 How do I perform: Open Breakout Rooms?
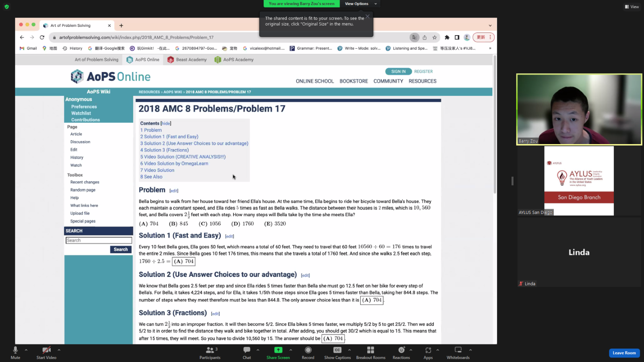point(371,353)
